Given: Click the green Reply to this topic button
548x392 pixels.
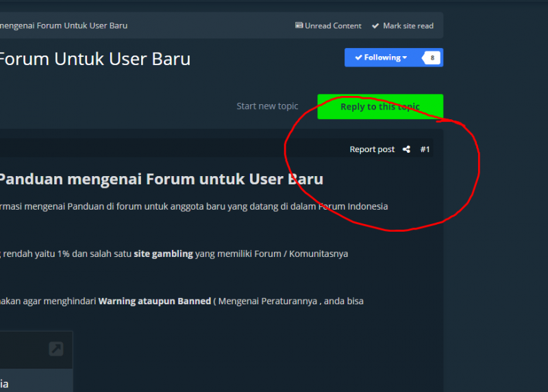Looking at the screenshot, I should [x=380, y=107].
